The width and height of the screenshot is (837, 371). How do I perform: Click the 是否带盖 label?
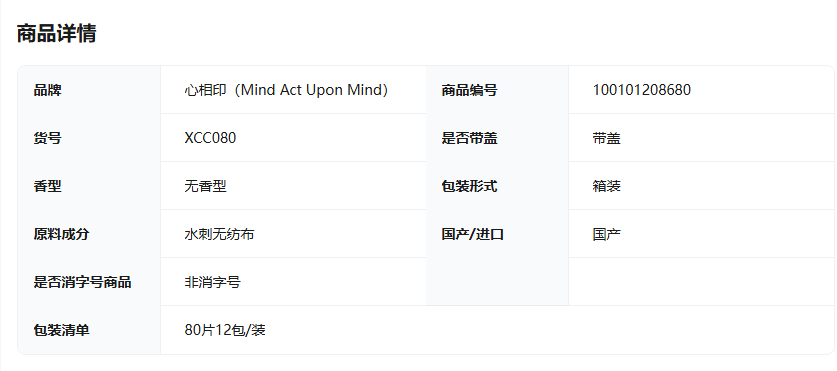(469, 138)
